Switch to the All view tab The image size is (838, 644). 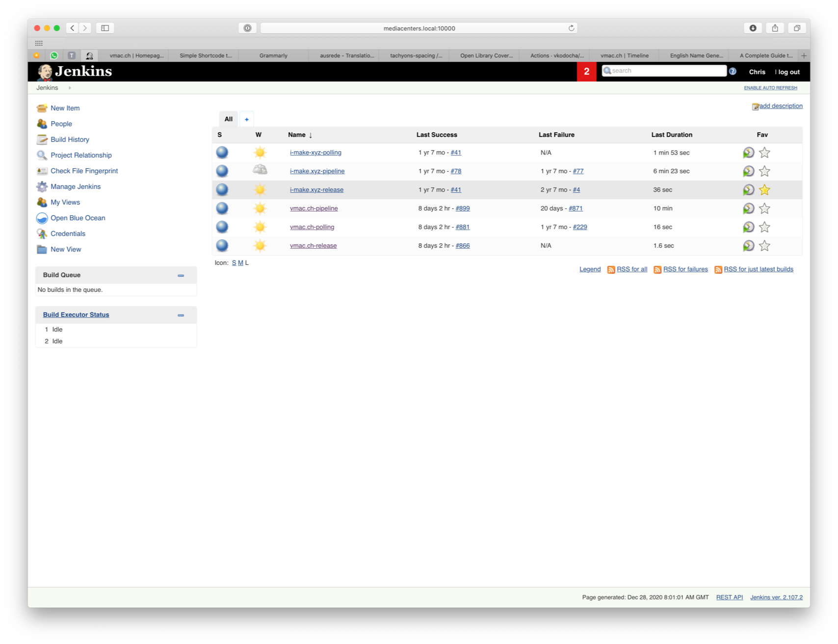[x=228, y=119]
